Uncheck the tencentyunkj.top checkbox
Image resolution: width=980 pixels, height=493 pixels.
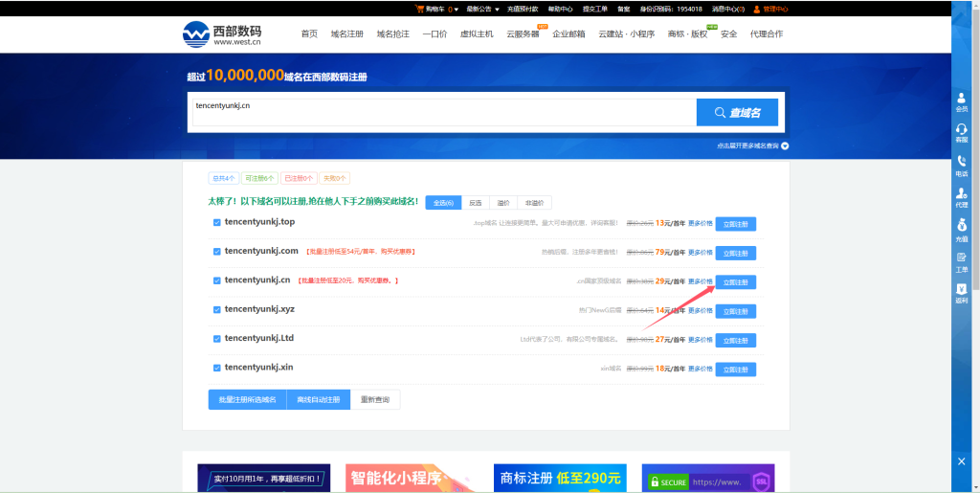pyautogui.click(x=217, y=222)
